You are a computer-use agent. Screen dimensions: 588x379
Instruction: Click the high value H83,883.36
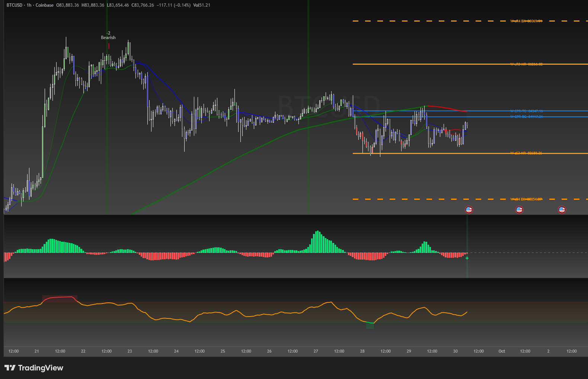click(93, 5)
